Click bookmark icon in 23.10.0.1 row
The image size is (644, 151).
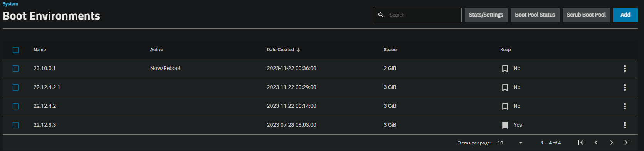505,69
